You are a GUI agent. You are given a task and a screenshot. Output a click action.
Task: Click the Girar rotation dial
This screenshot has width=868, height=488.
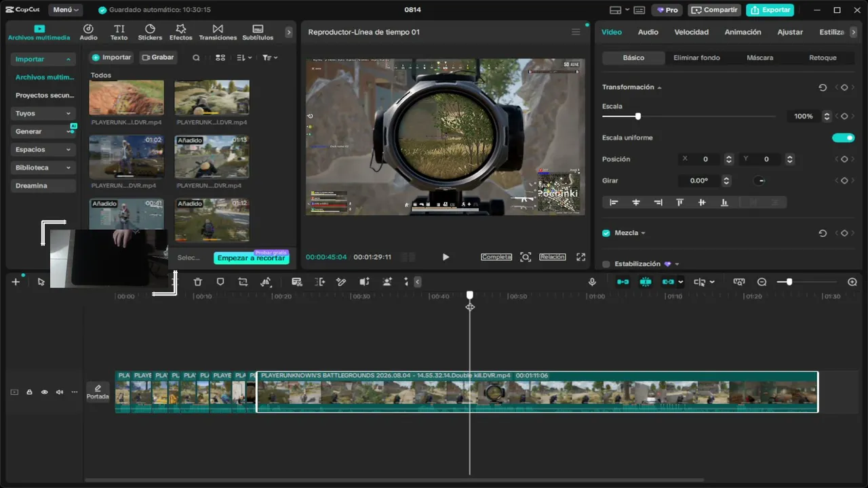[759, 181]
